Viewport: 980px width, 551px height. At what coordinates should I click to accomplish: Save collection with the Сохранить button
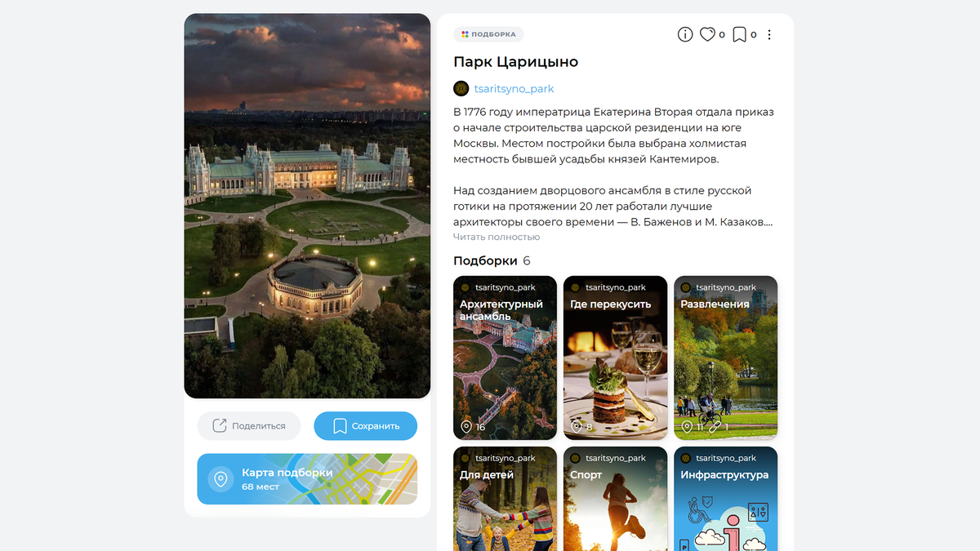[366, 425]
